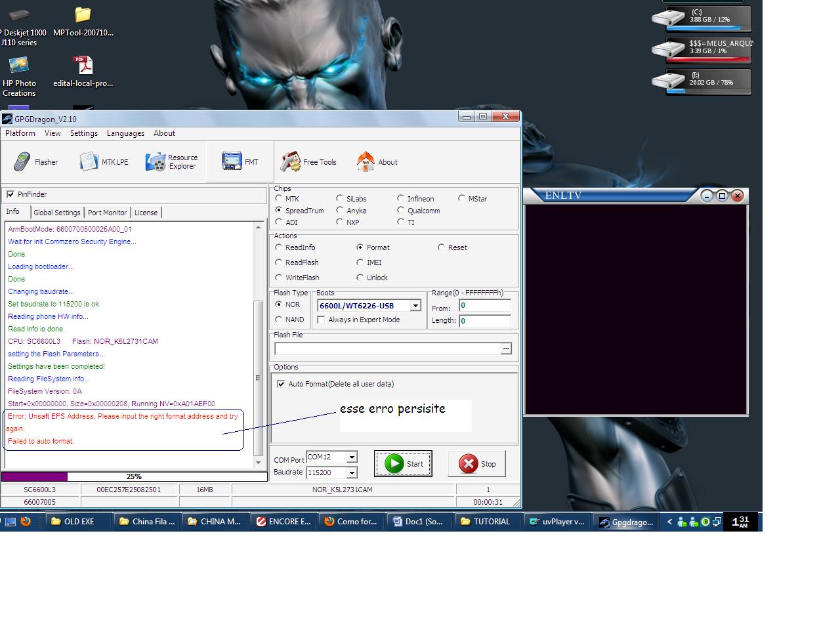Switch to the License tab
840x630 pixels.
point(146,213)
